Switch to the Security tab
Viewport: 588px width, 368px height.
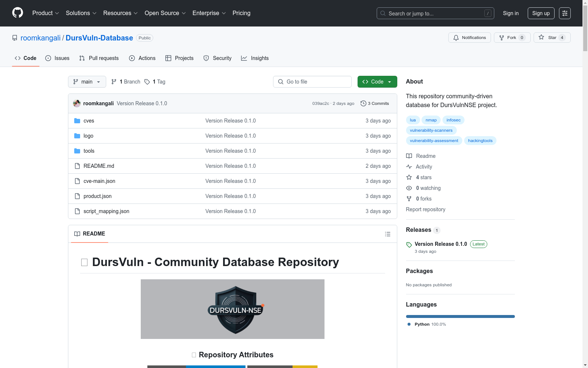click(218, 58)
